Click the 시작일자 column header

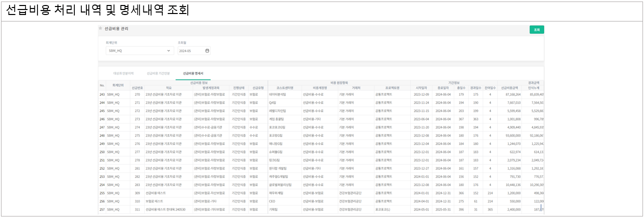coord(421,88)
